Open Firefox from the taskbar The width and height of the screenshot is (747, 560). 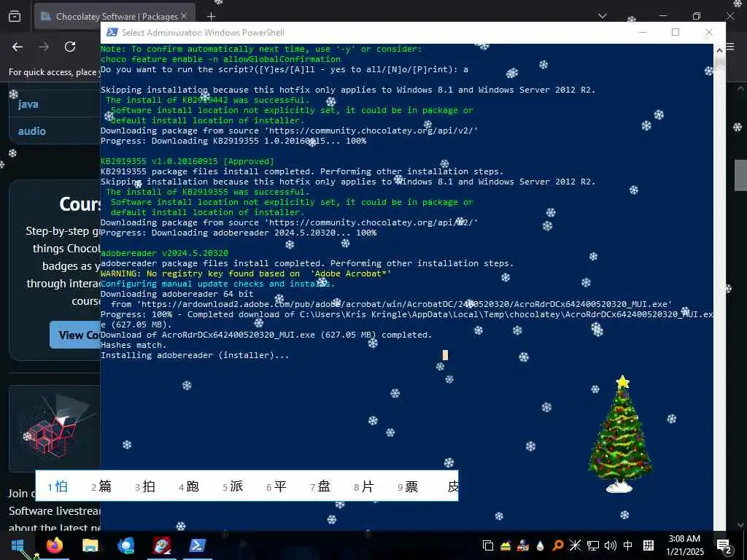click(x=54, y=545)
